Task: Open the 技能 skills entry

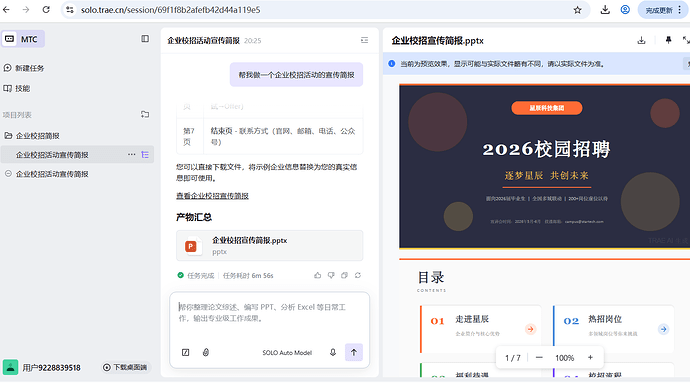Action: click(x=17, y=88)
